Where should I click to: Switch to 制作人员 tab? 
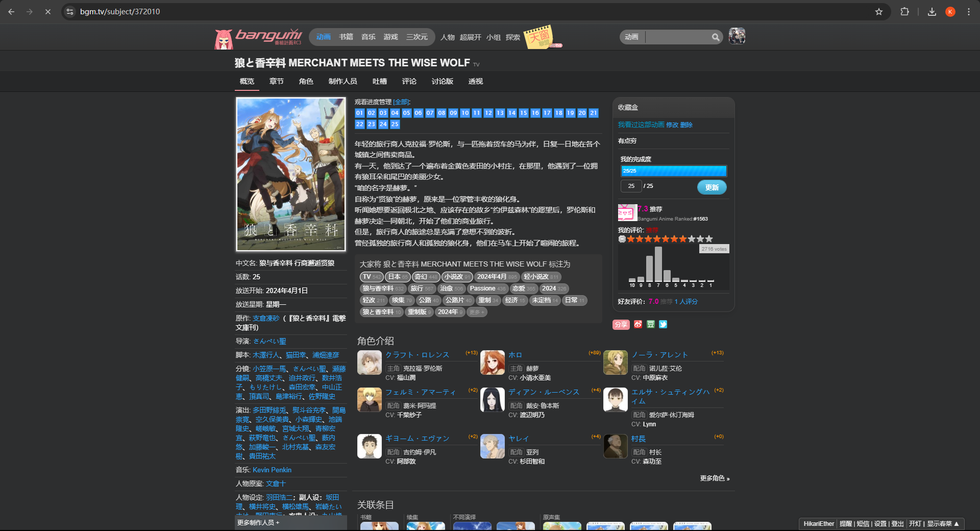pyautogui.click(x=343, y=81)
